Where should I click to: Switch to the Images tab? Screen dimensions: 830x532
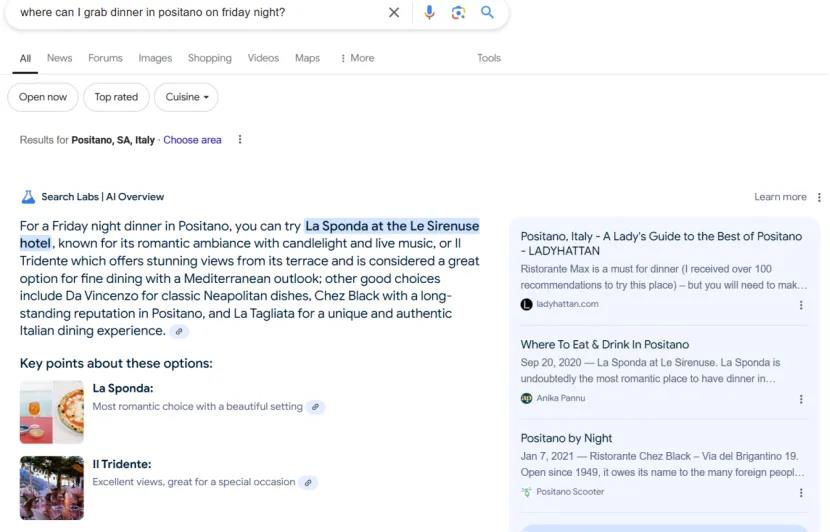pyautogui.click(x=155, y=58)
